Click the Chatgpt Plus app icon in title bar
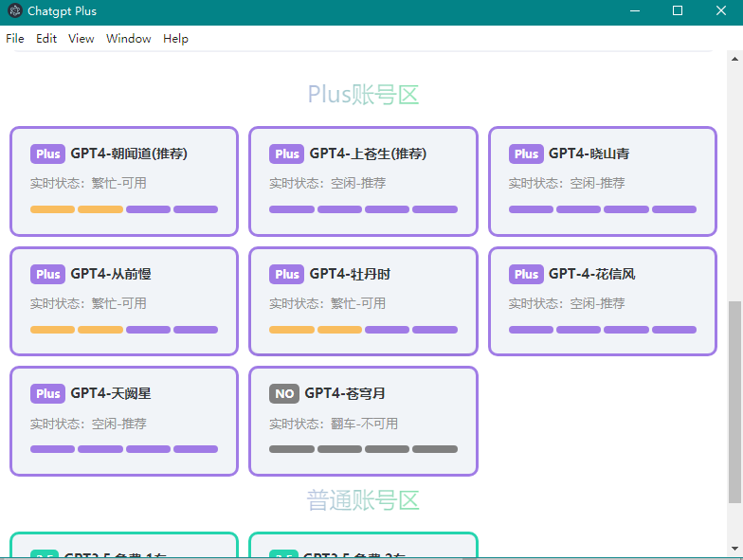This screenshot has height=560, width=743. 15,10
